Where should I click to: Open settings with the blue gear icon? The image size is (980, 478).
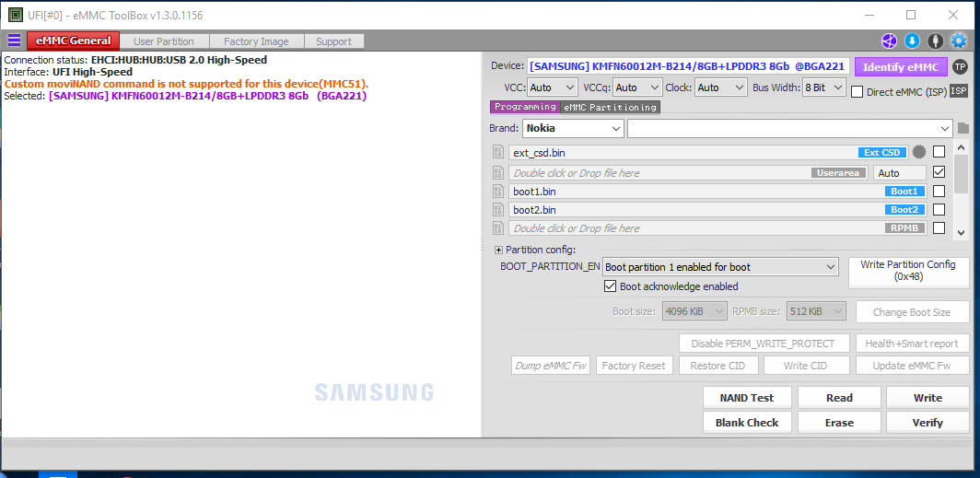click(958, 41)
